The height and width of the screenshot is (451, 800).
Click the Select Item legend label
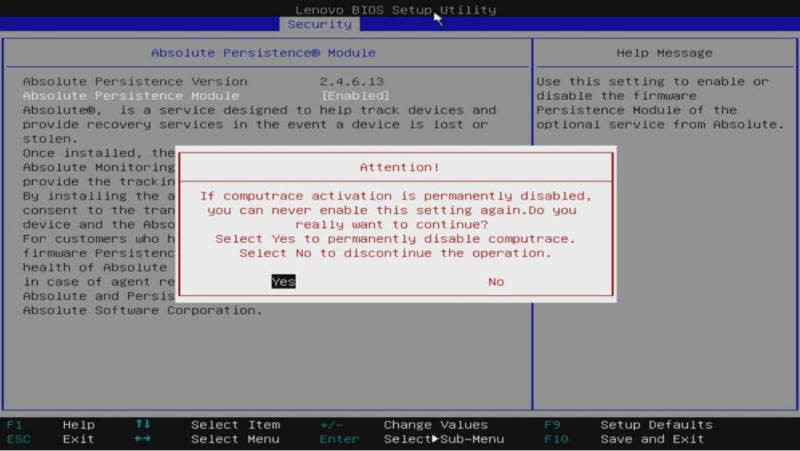tap(236, 424)
